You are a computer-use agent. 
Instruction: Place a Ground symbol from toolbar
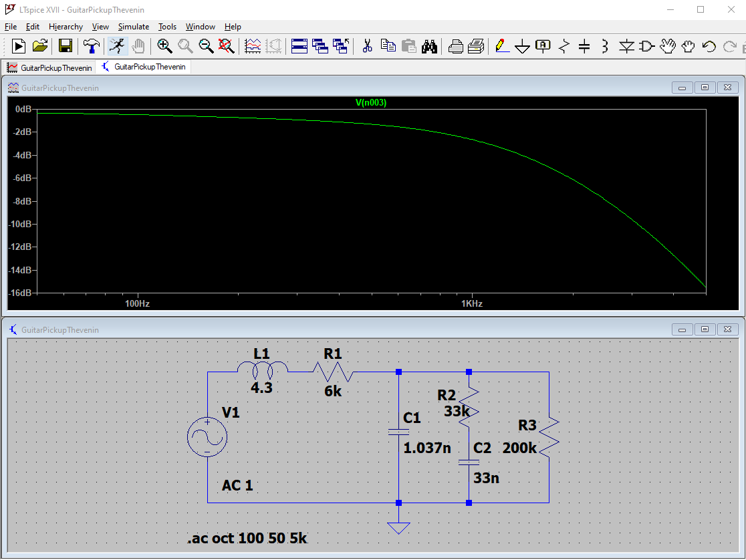pyautogui.click(x=523, y=46)
